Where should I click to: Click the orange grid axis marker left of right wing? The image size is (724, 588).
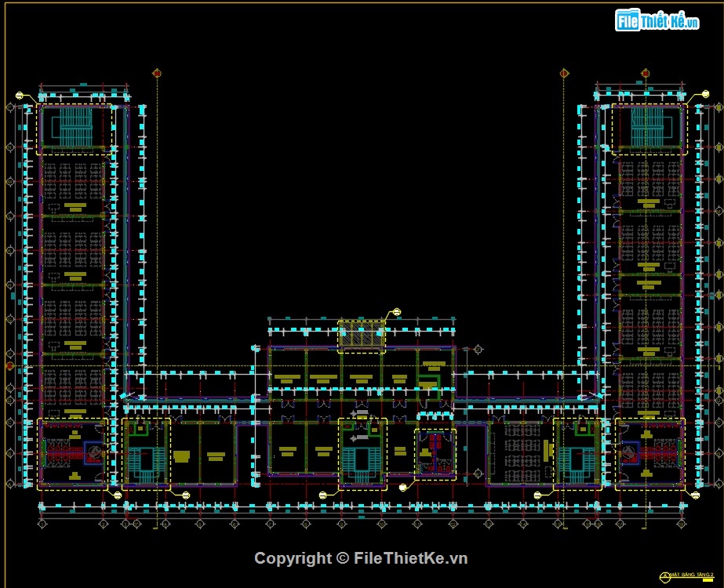(x=563, y=73)
